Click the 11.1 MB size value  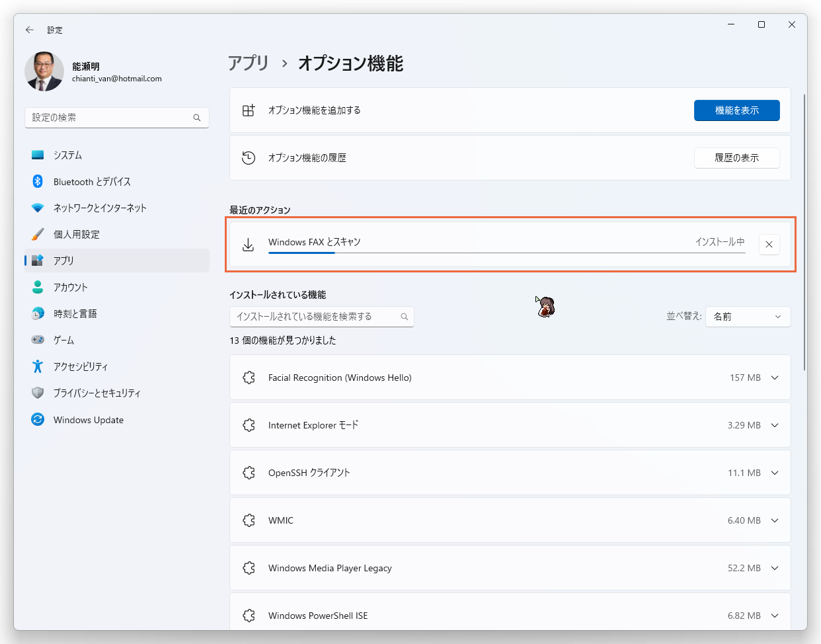point(744,473)
